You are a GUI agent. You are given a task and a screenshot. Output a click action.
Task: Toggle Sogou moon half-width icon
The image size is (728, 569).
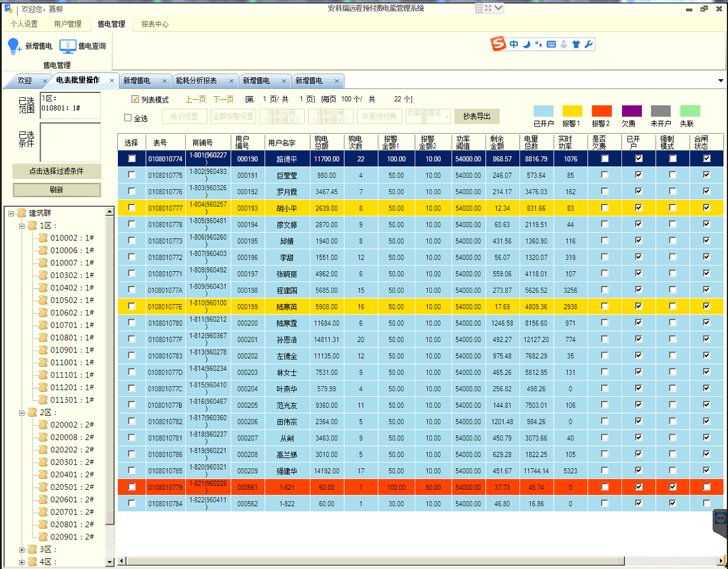[527, 44]
